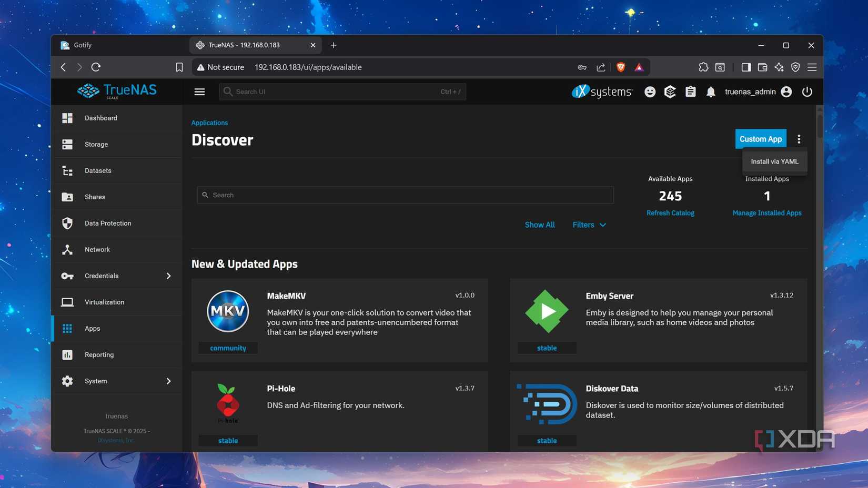Click the iX systems logo link
The image size is (868, 488).
point(602,91)
